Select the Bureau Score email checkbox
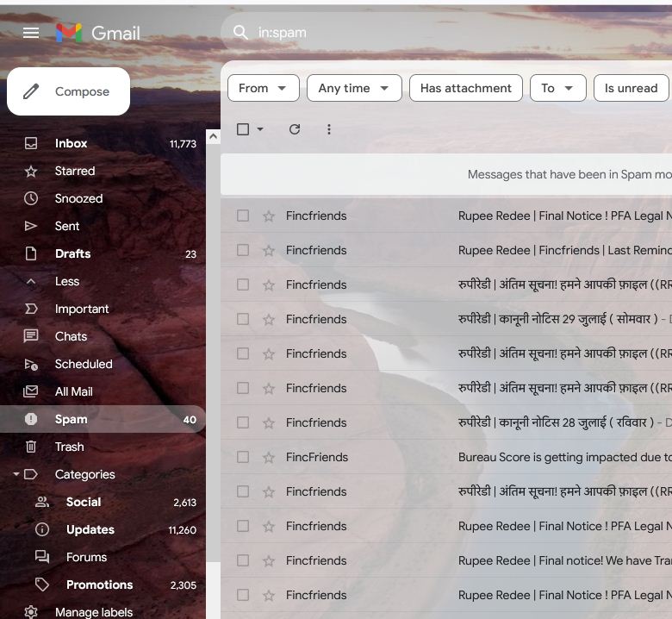Image resolution: width=672 pixels, height=619 pixels. pos(243,458)
